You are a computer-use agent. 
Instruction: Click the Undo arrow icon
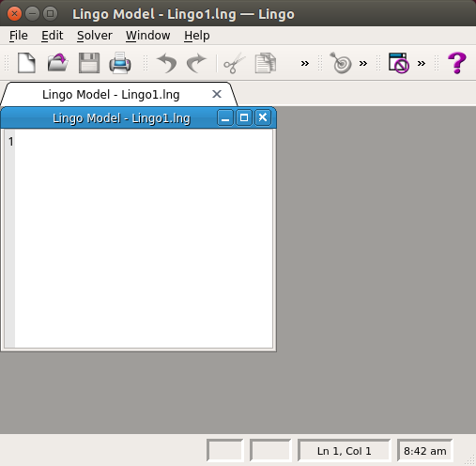(x=167, y=63)
